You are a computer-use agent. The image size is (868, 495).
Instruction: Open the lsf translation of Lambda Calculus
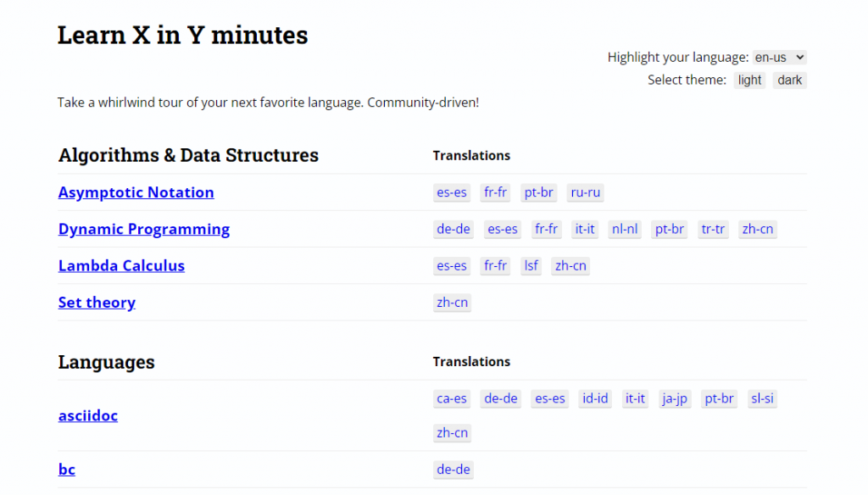click(x=531, y=265)
